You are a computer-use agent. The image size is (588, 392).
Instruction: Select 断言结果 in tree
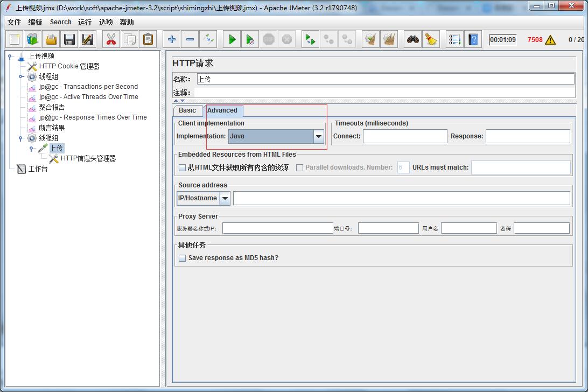point(52,128)
